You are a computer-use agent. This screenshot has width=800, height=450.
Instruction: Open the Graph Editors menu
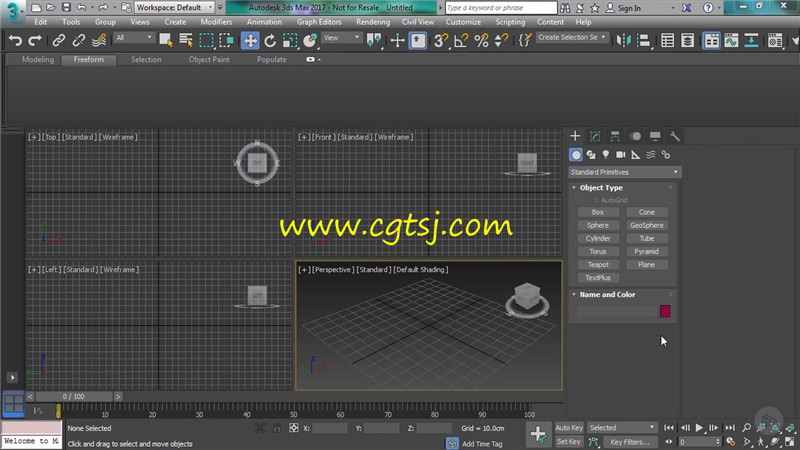click(x=319, y=22)
